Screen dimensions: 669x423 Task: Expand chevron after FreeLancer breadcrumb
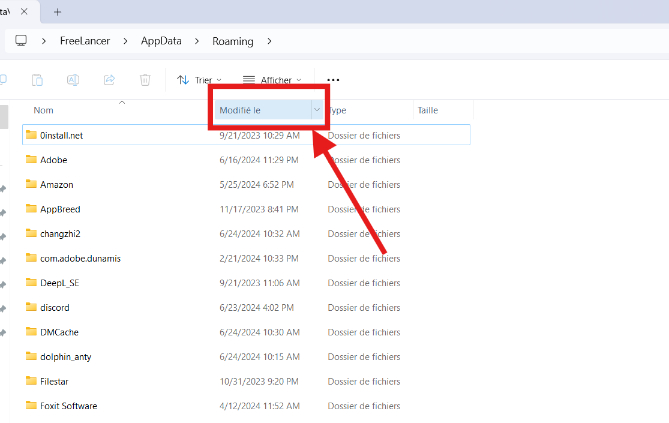pyautogui.click(x=125, y=41)
